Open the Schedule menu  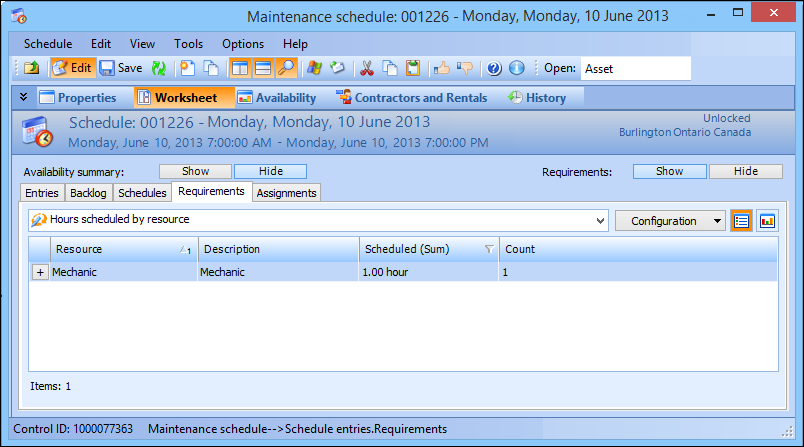pyautogui.click(x=48, y=44)
